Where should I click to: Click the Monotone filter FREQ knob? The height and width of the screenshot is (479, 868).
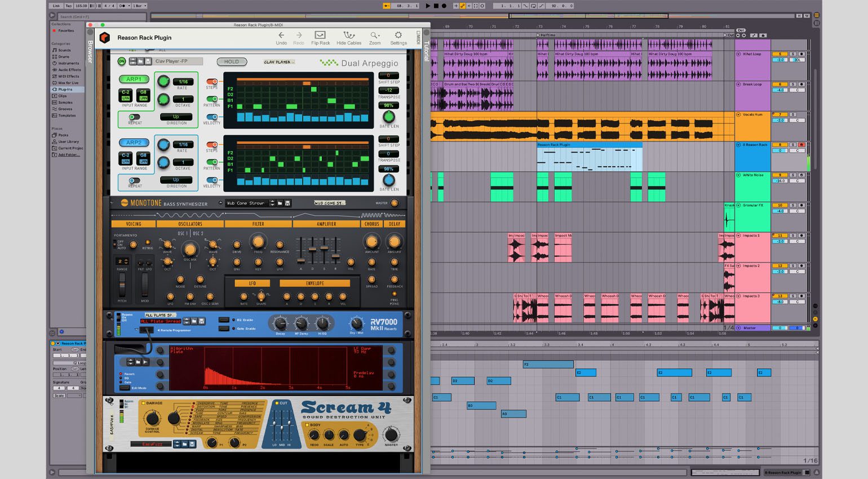[258, 242]
